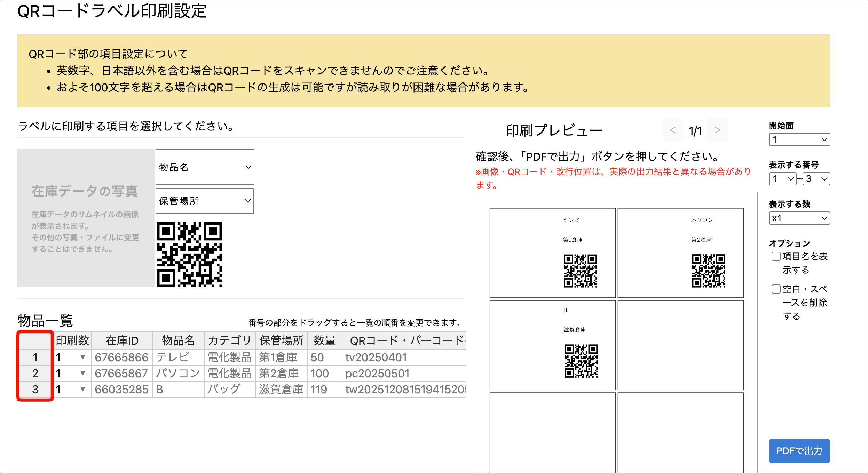Open the 表示する数 x1 dropdown
Image resolution: width=868 pixels, height=473 pixels.
pos(799,218)
